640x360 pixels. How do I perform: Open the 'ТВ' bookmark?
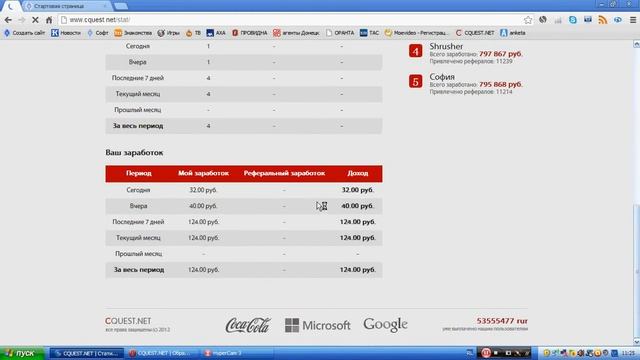coord(193,33)
